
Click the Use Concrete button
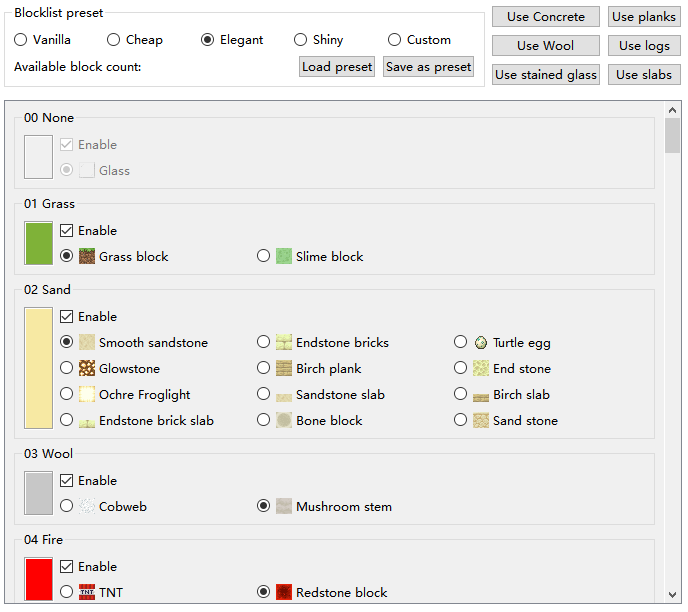546,17
